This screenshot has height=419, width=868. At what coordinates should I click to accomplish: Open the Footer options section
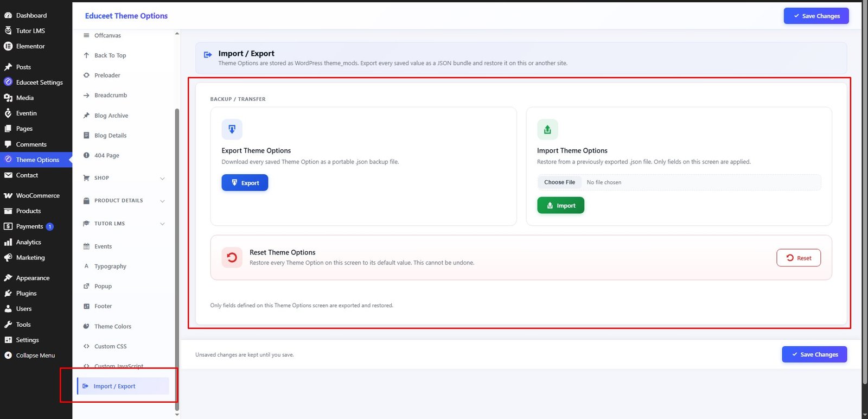[103, 306]
